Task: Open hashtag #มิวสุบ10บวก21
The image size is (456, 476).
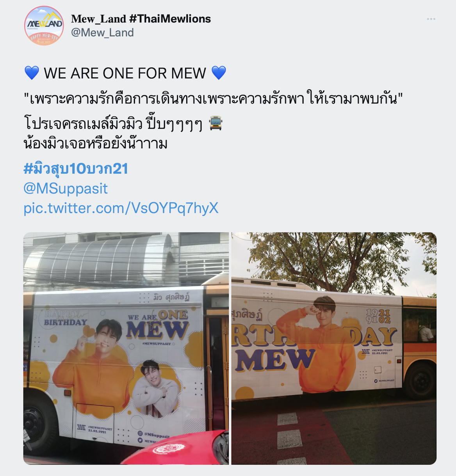Action: click(x=76, y=169)
